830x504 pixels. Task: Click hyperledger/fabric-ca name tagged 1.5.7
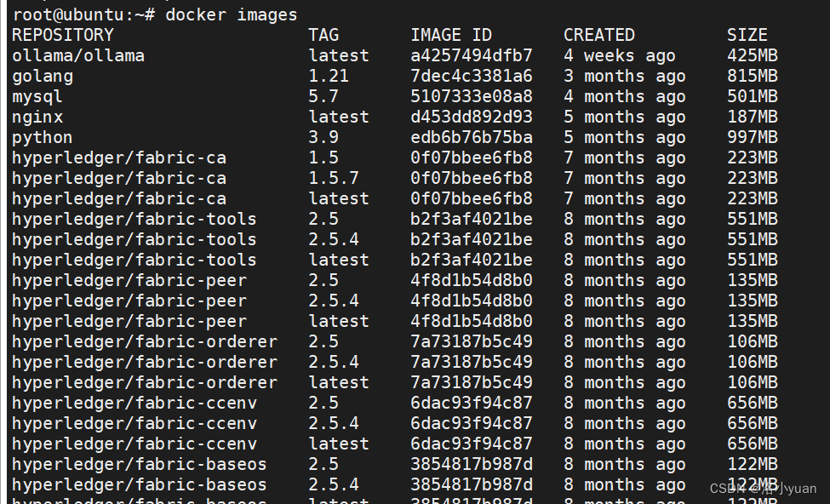click(x=119, y=179)
